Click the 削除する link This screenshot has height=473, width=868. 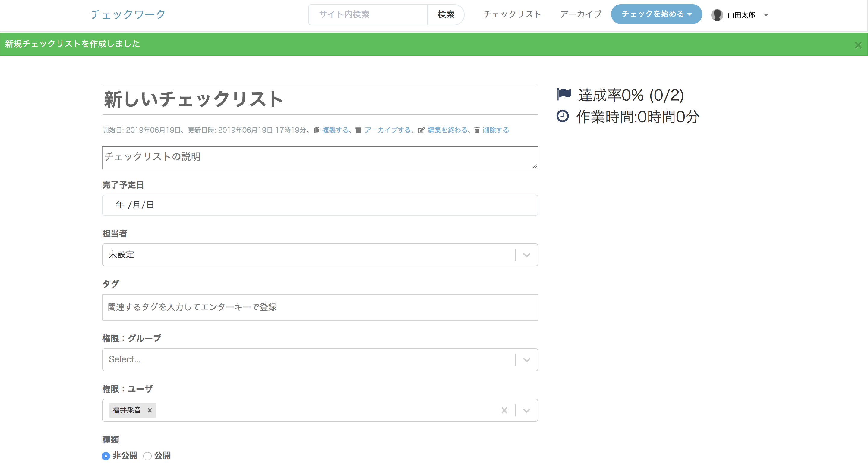click(x=496, y=130)
